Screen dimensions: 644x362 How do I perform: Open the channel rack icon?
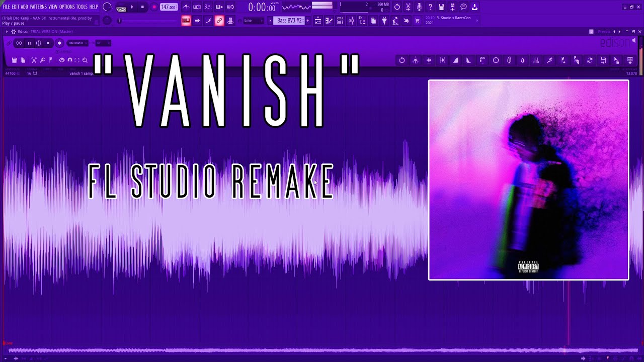[x=340, y=21]
